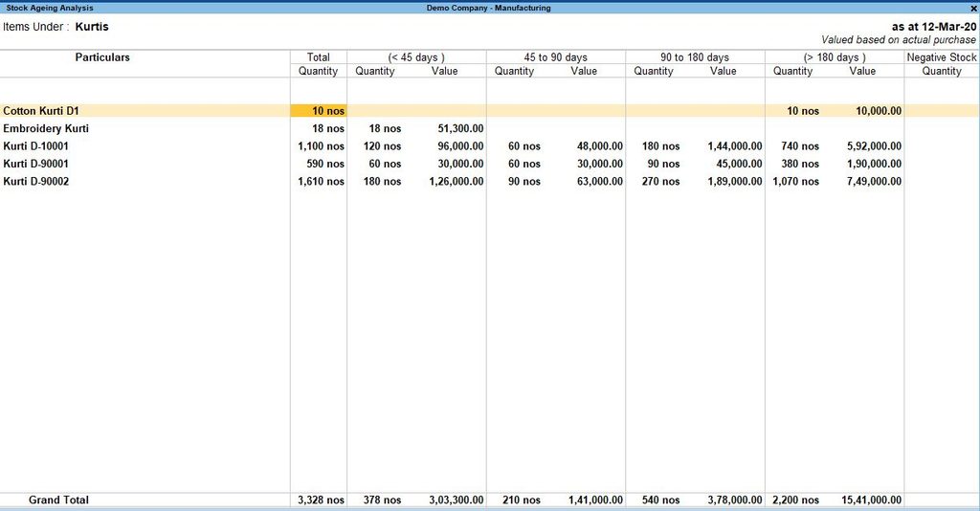Click Kurti D-10001 quantity 180 nos
Image resolution: width=980 pixels, height=511 pixels.
(x=660, y=146)
